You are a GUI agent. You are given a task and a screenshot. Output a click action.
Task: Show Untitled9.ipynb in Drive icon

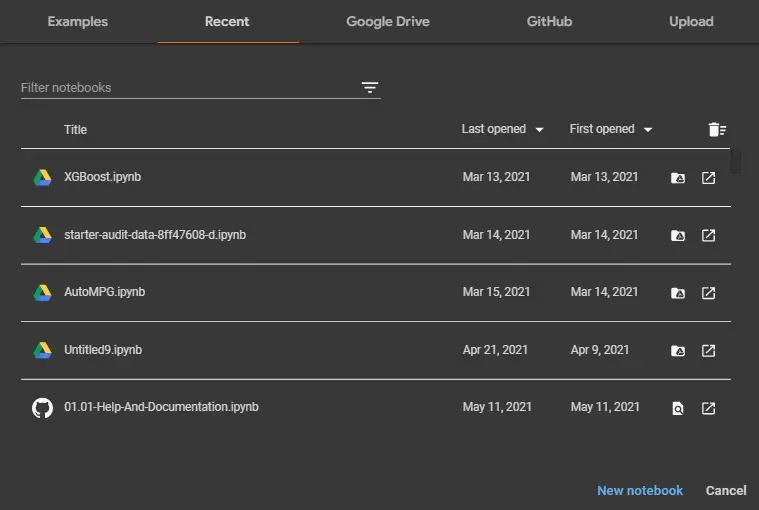pyautogui.click(x=678, y=350)
